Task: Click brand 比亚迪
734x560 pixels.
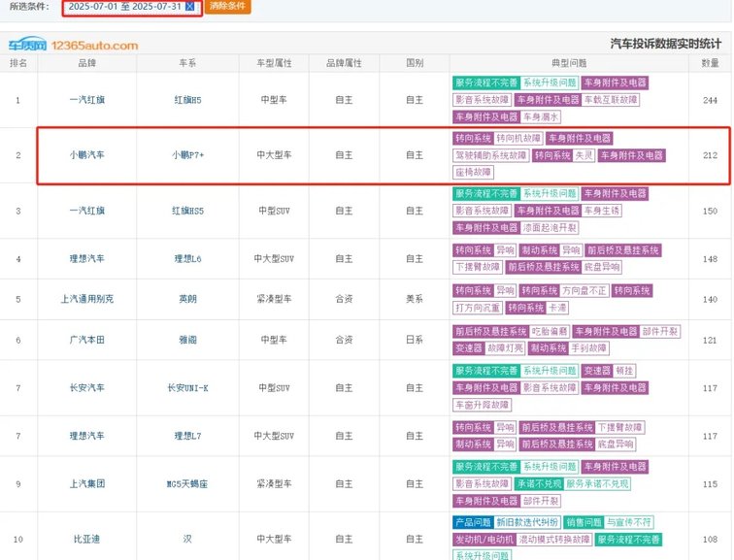Action: click(87, 539)
